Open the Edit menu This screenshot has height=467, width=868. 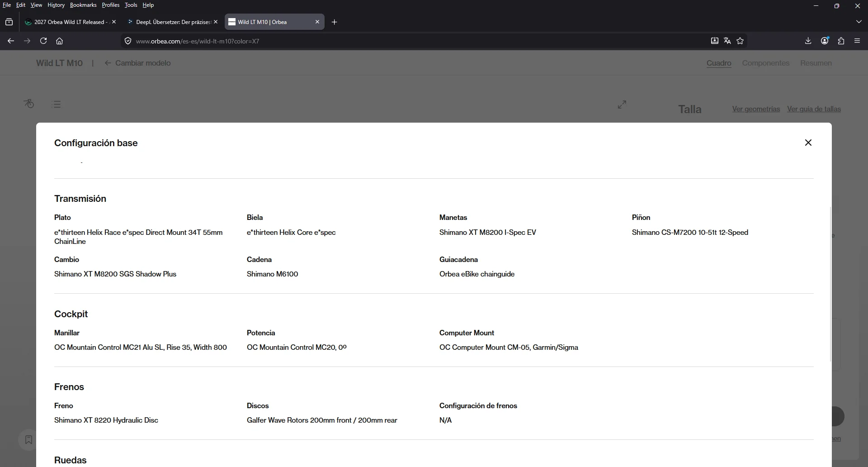click(21, 5)
